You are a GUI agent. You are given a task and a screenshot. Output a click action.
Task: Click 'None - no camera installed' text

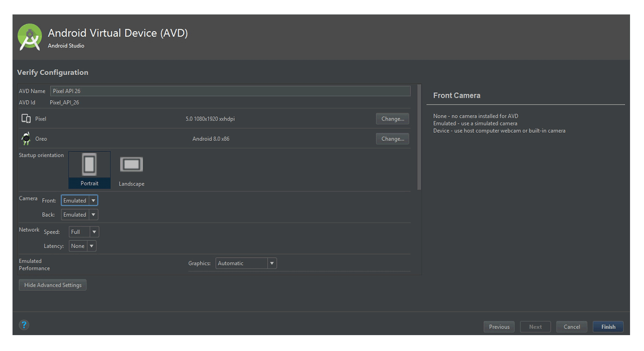476,116
